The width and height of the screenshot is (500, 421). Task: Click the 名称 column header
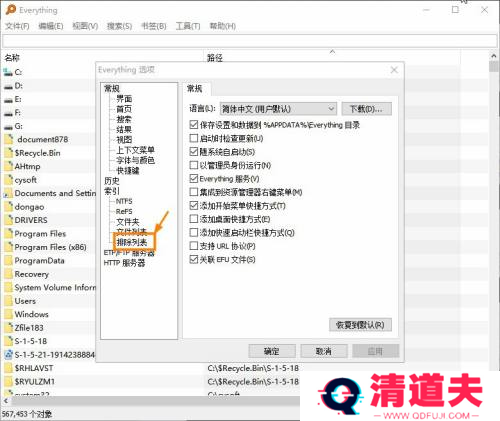(x=12, y=58)
